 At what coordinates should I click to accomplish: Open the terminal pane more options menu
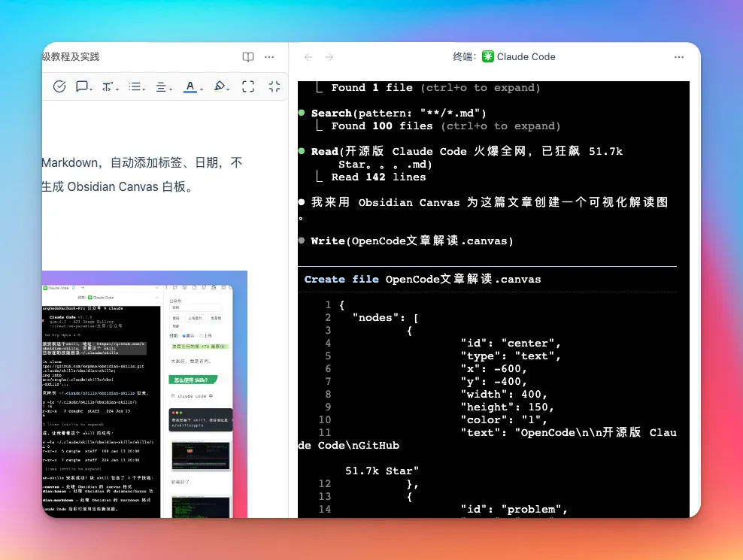click(679, 57)
